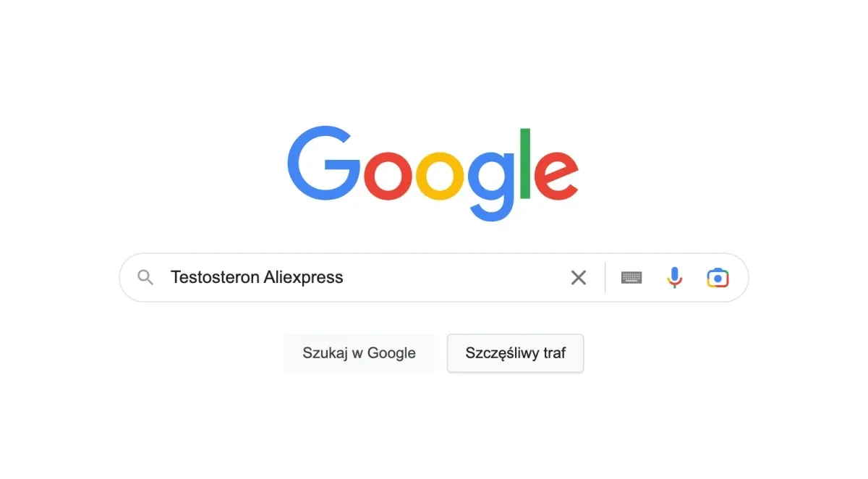This screenshot has height=479, width=868.
Task: Click the red letter e in logo
Action: click(x=556, y=176)
